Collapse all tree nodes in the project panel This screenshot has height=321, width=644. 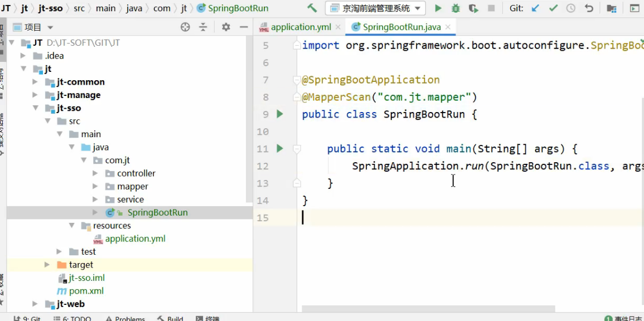[203, 27]
